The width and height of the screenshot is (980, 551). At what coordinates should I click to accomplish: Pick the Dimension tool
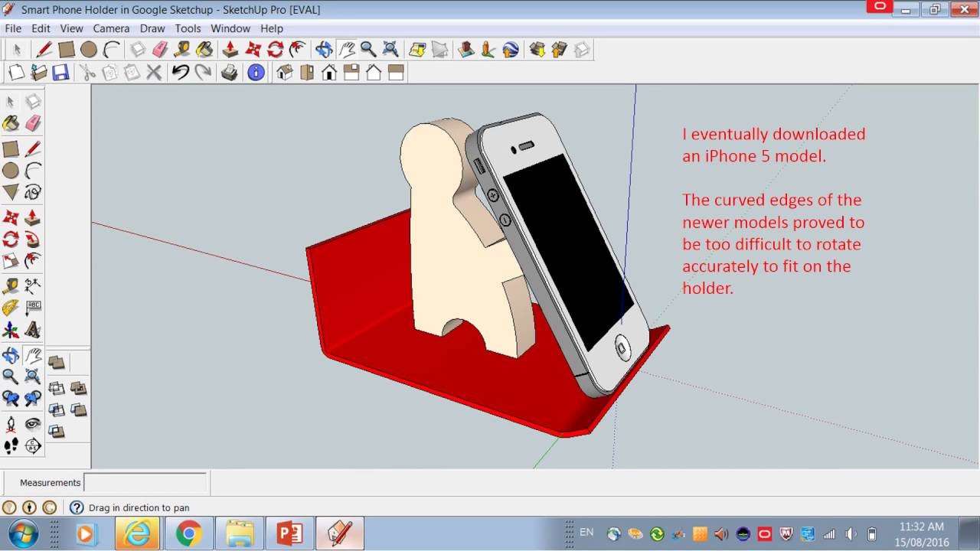[33, 286]
